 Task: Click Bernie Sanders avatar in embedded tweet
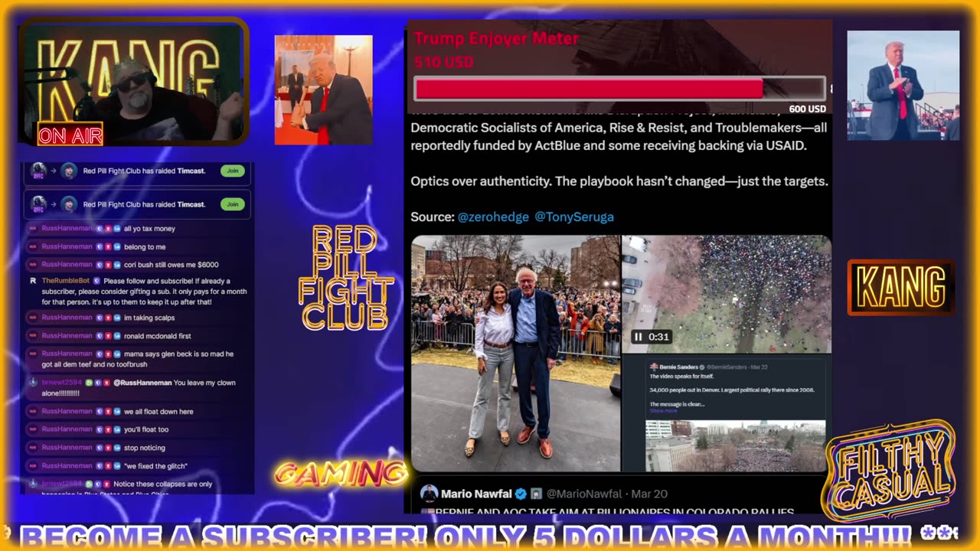(654, 367)
